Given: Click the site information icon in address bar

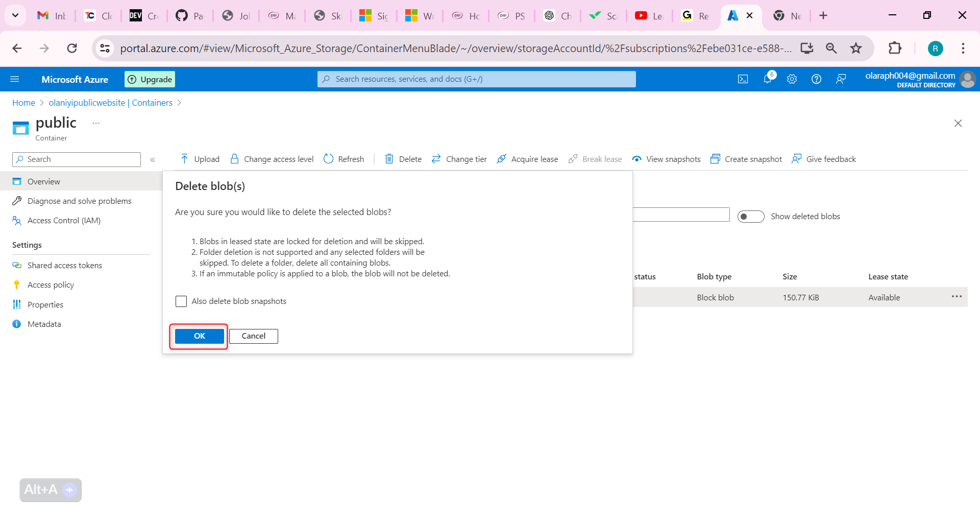Looking at the screenshot, I should 105,48.
